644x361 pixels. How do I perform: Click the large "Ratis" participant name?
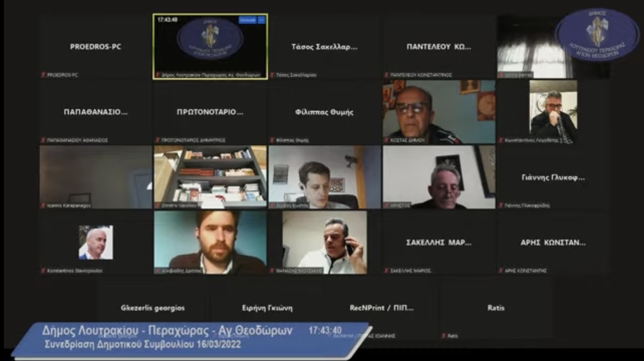pyautogui.click(x=496, y=308)
